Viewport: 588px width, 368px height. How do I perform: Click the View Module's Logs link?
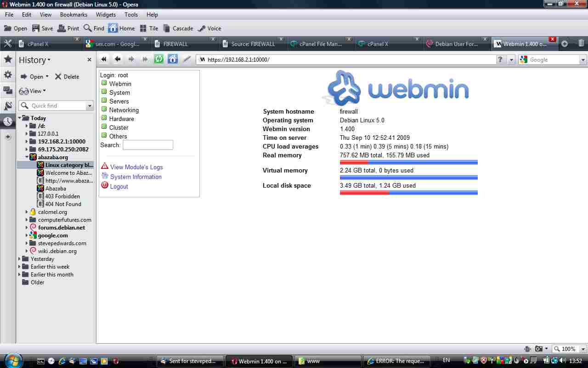point(136,167)
